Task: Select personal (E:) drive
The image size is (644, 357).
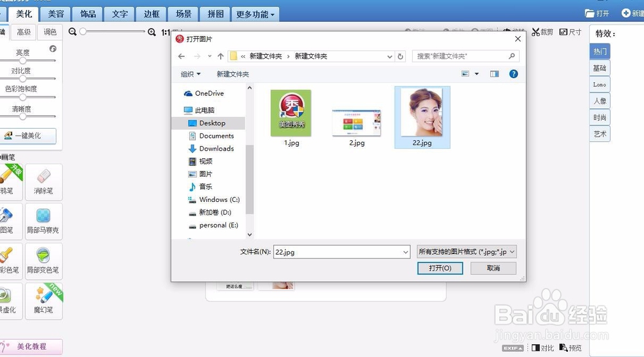Action: (213, 225)
